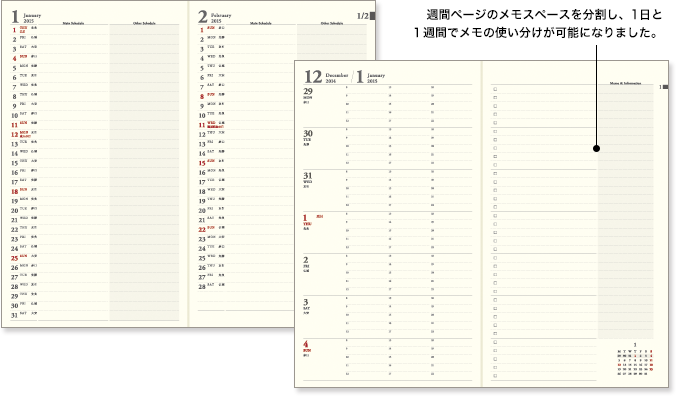The height and width of the screenshot is (396, 676).
Task: Click the "Notes & Information" column header
Action: coord(625,83)
